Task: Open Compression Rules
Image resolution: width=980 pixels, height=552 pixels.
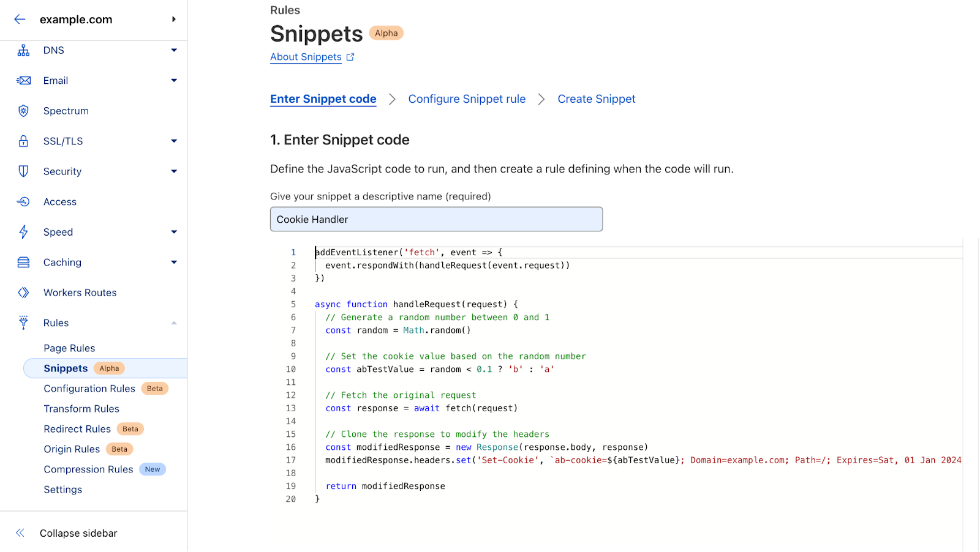Action: point(88,469)
